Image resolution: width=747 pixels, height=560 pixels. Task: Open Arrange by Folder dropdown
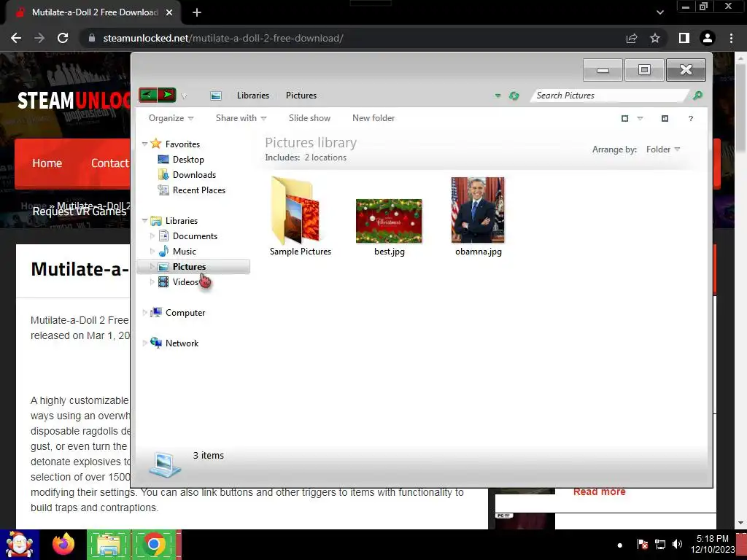662,149
